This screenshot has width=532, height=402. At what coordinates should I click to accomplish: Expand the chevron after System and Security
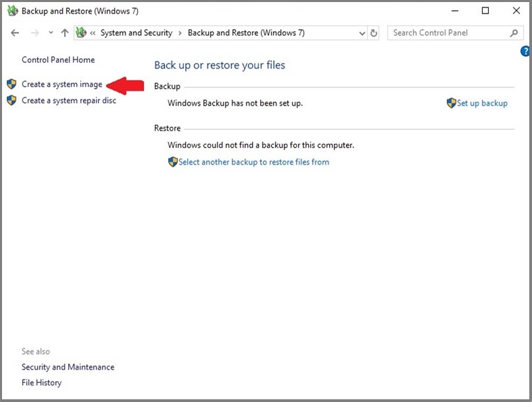point(180,32)
